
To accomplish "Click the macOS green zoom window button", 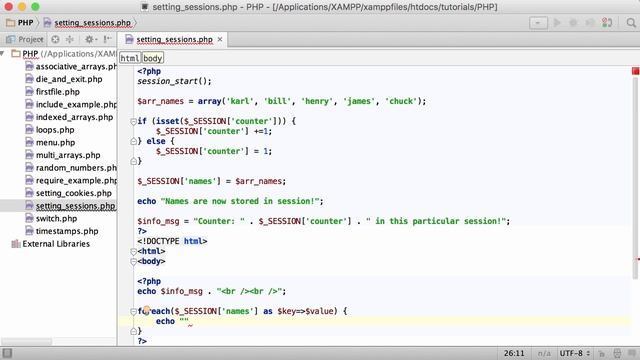I will coord(36,7).
